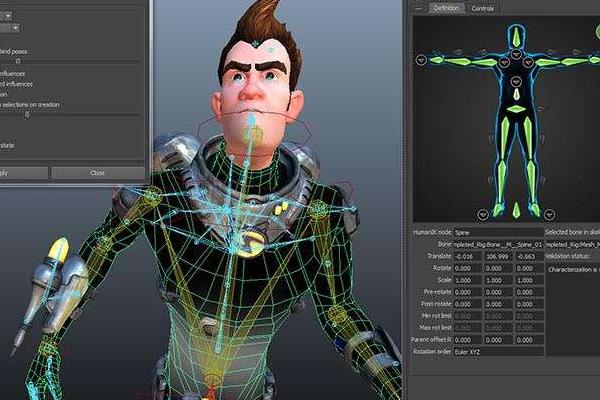Select the white spine bone on figure
This screenshot has width=600, height=400.
pos(516,95)
